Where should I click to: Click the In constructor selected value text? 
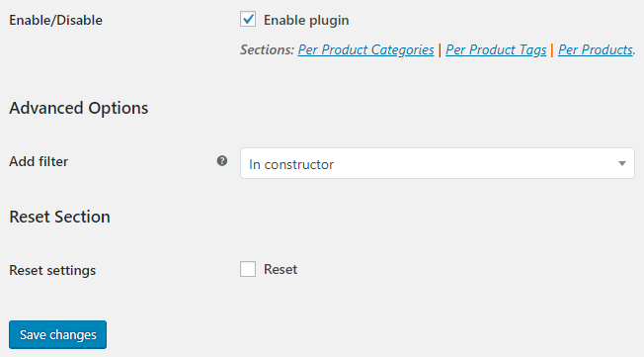point(291,164)
